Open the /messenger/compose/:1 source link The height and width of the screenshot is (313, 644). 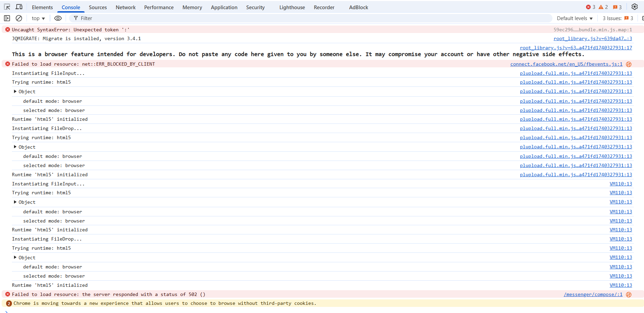[x=593, y=295]
